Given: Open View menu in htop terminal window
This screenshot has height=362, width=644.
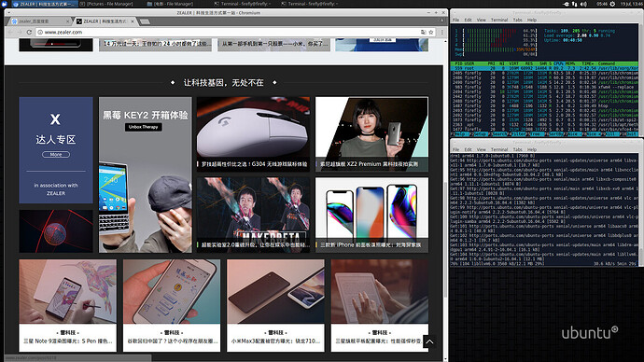Looking at the screenshot, I should pyautogui.click(x=481, y=20).
